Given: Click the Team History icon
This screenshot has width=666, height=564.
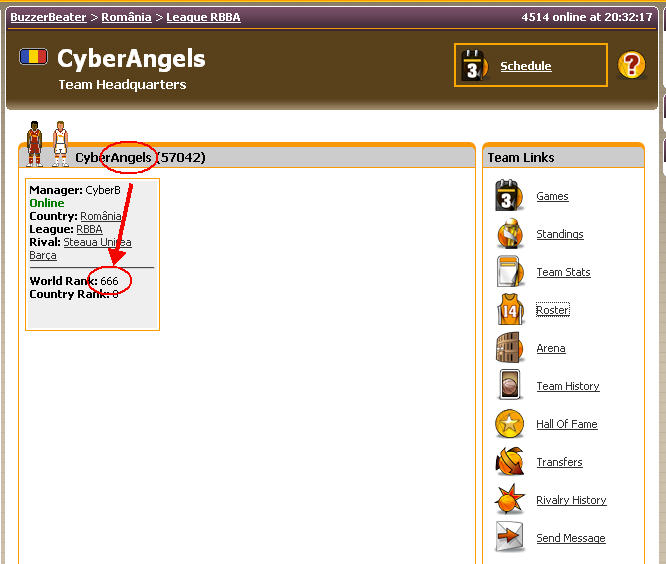Looking at the screenshot, I should (x=510, y=386).
